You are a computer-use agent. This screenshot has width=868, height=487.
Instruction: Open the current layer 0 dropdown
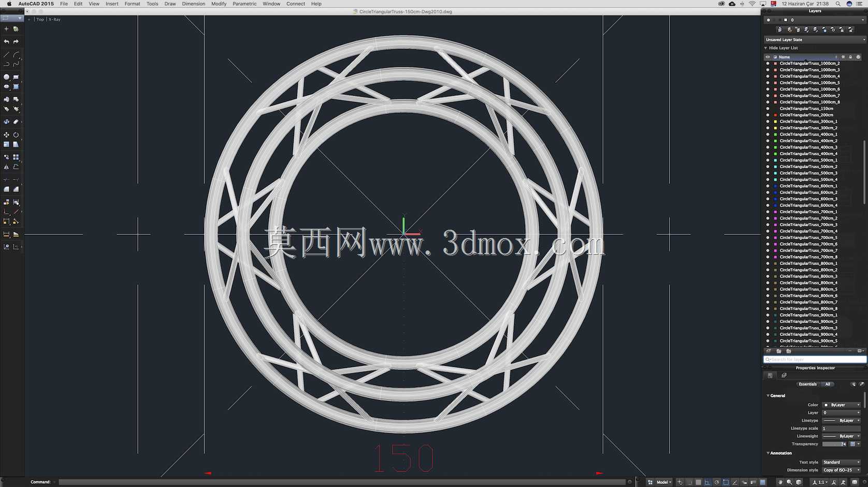pos(815,20)
